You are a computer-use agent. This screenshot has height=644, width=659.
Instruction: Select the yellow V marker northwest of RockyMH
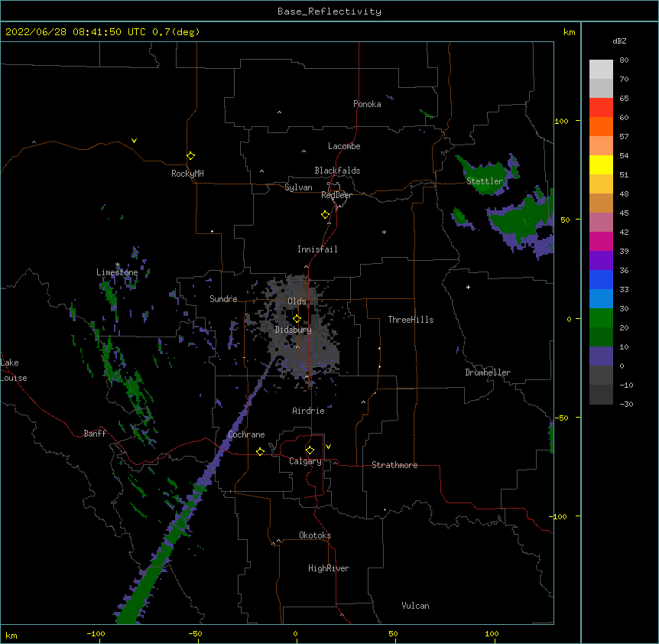pos(134,141)
